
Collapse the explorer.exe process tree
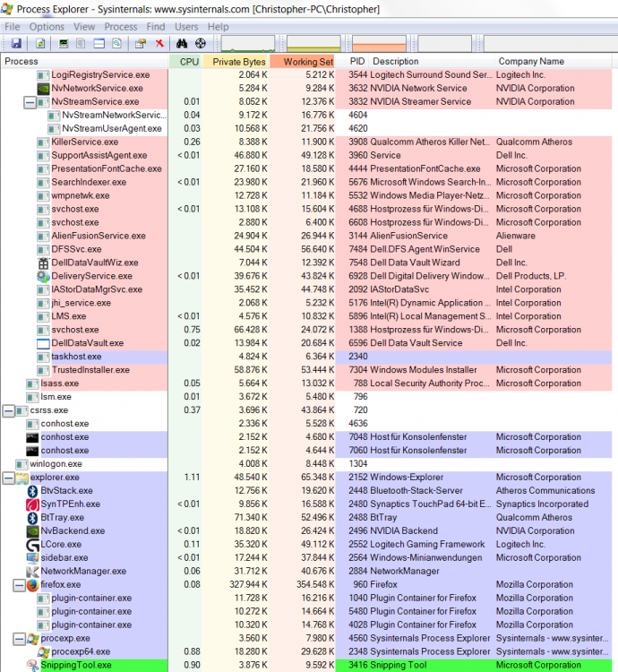coord(8,478)
